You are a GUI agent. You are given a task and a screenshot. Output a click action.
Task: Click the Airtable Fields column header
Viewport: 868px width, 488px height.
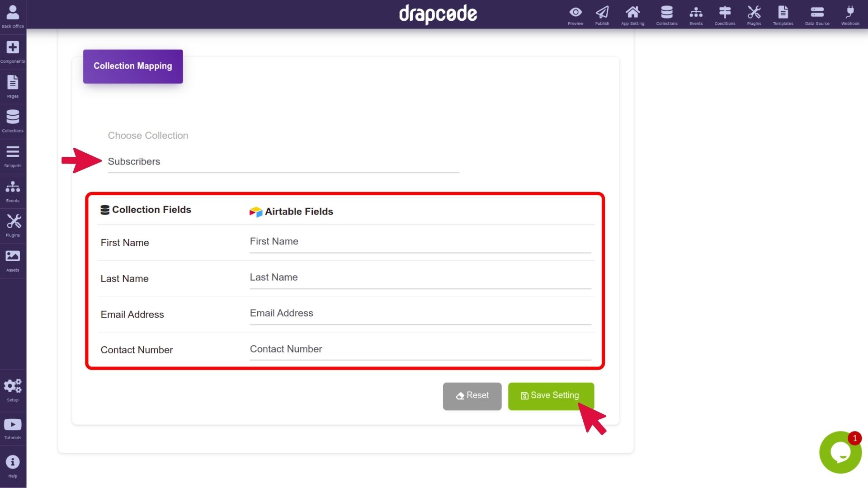pos(291,211)
